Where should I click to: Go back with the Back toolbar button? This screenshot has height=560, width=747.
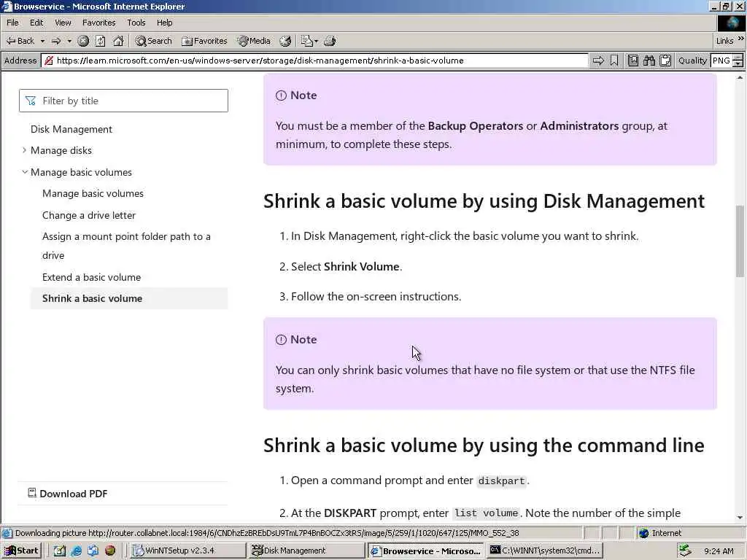tap(20, 41)
